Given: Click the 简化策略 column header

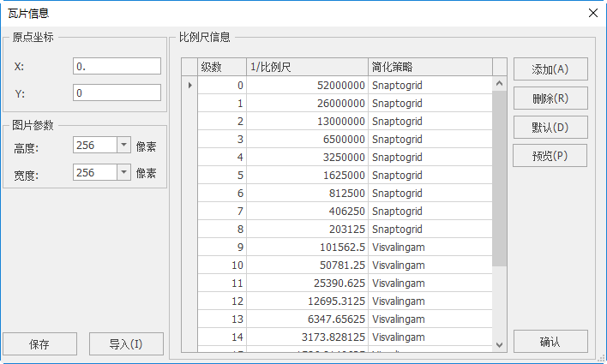Looking at the screenshot, I should 430,67.
